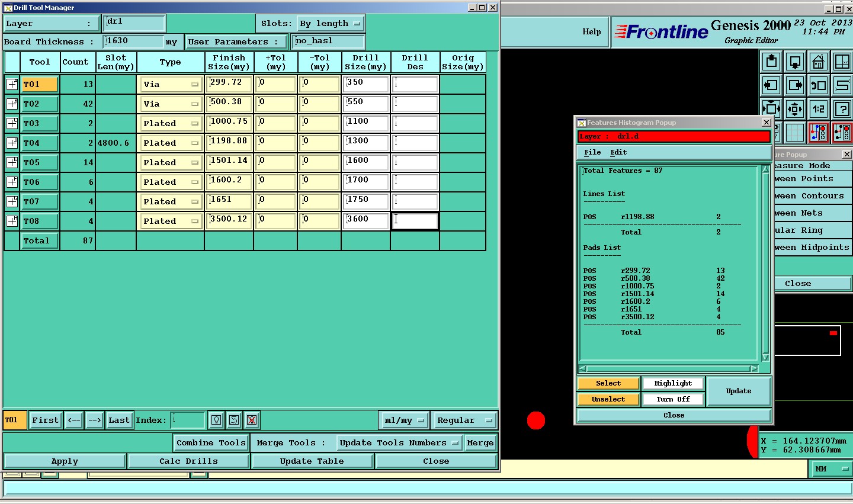Click the pan up icon in Graphic Editor
Viewport: 853px width, 504px height.
pos(771,62)
